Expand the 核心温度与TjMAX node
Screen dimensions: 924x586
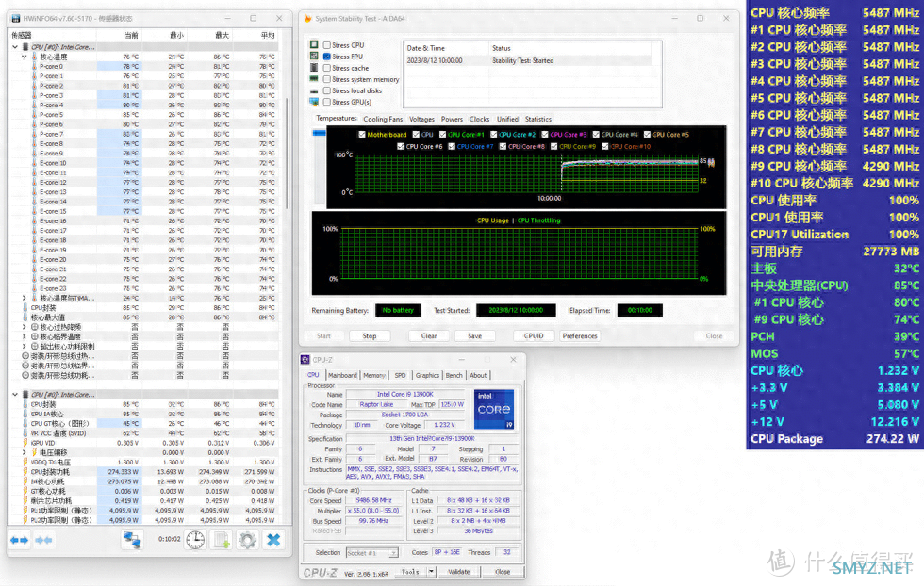pos(25,298)
